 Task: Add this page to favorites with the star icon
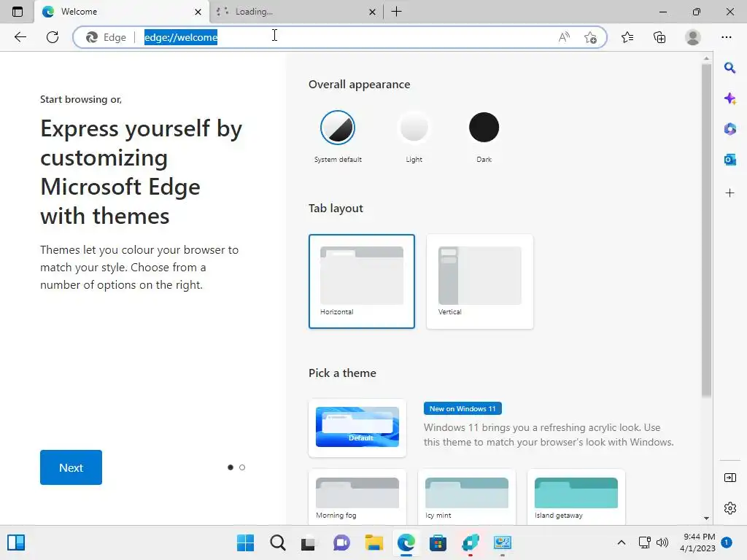pyautogui.click(x=590, y=37)
